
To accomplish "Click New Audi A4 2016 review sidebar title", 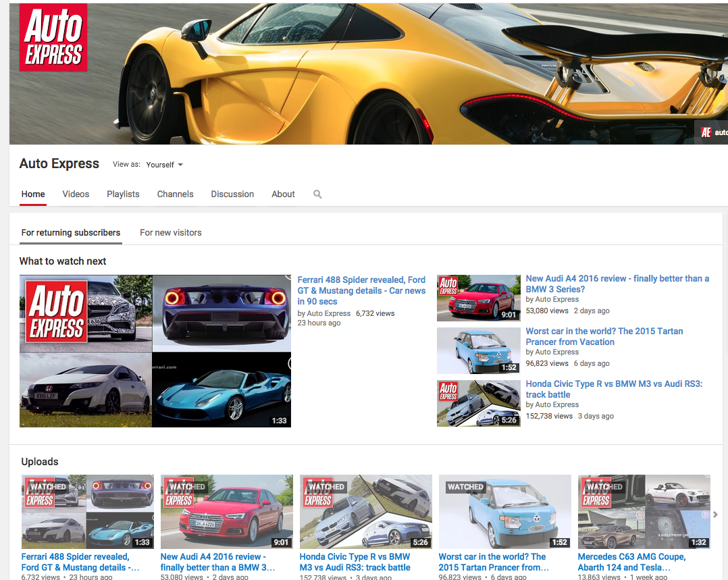I will pos(617,284).
